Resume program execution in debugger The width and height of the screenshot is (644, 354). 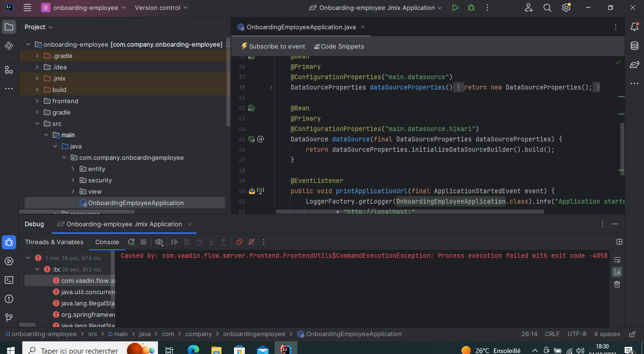[175, 242]
